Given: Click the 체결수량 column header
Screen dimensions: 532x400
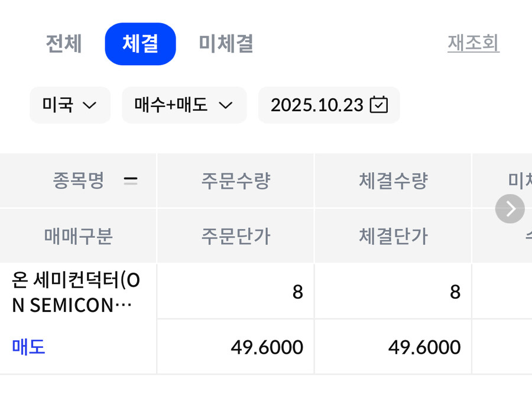Looking at the screenshot, I should pyautogui.click(x=392, y=180).
